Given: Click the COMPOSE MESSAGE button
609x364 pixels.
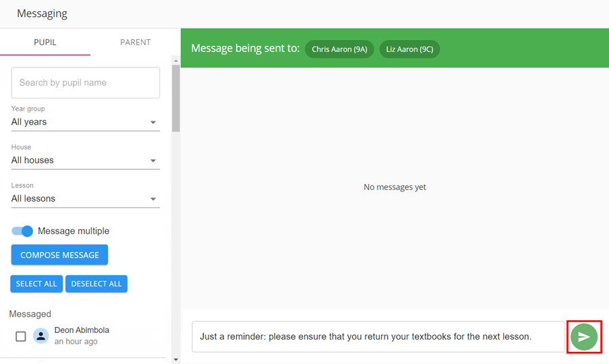Looking at the screenshot, I should (59, 255).
